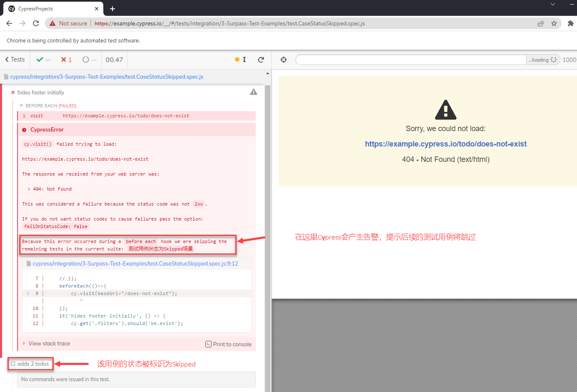Click the Not secure warning icon
Image resolution: width=577 pixels, height=392 pixels.
(x=52, y=23)
